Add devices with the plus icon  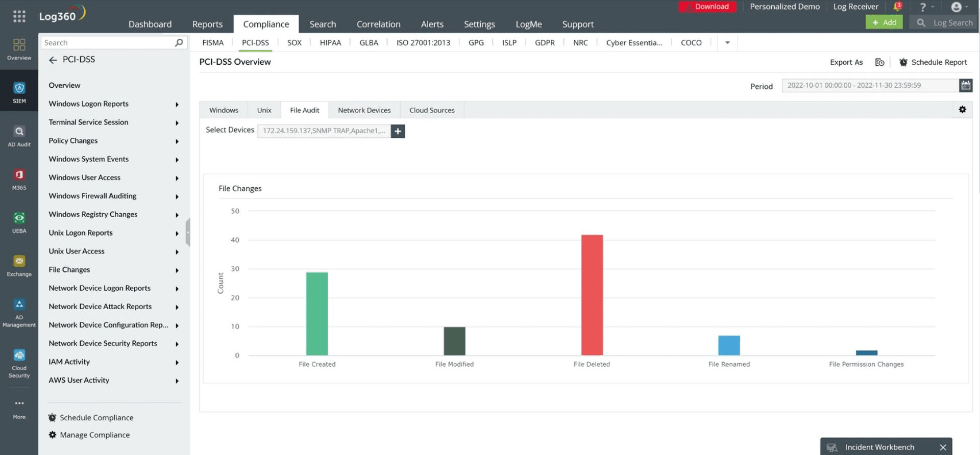pos(398,131)
